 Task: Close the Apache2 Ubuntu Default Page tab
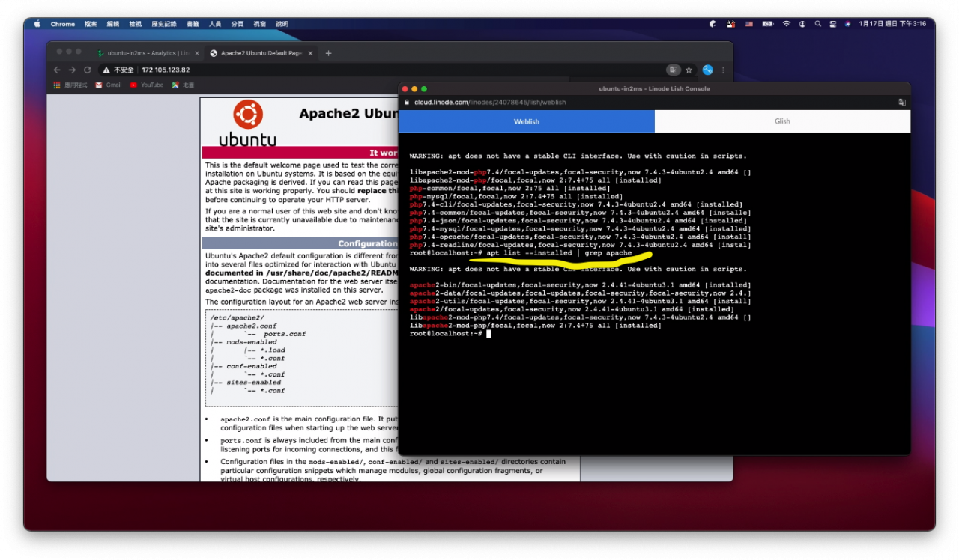[x=309, y=53]
